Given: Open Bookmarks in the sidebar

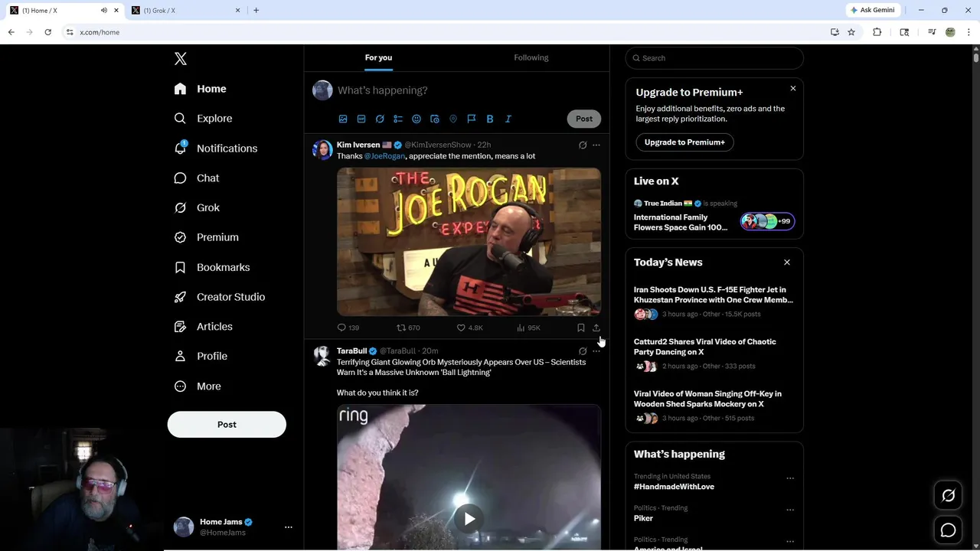Looking at the screenshot, I should (211, 267).
